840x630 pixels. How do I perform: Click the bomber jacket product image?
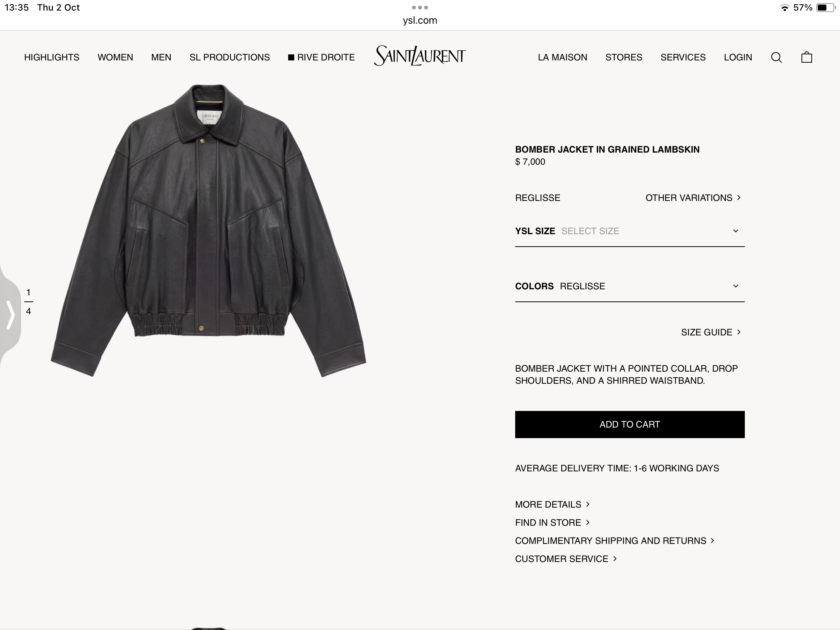coord(208,230)
